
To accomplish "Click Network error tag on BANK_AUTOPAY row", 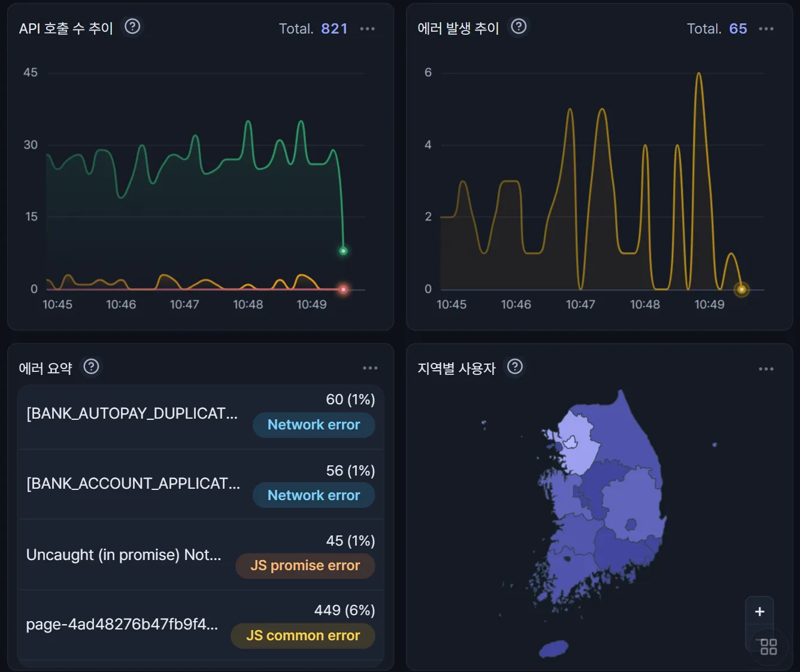I will (314, 425).
